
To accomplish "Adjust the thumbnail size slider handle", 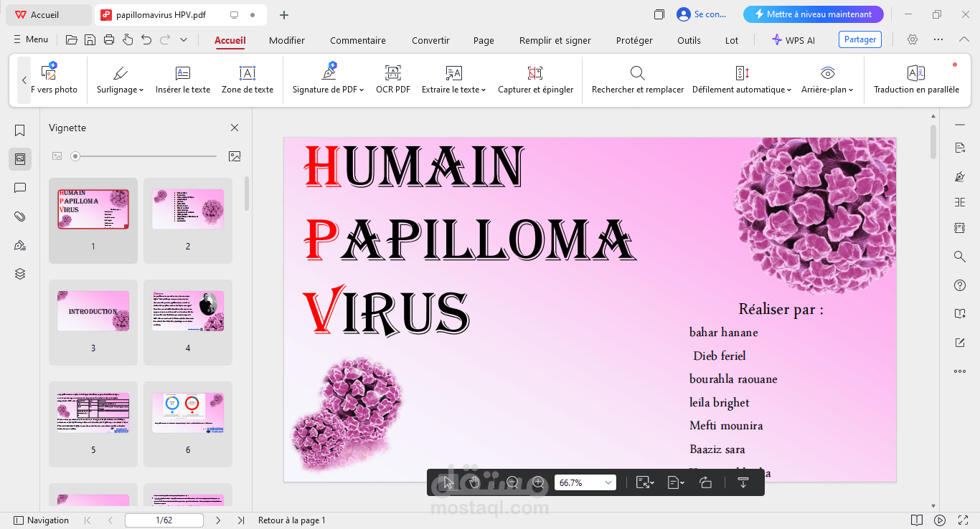I will [x=75, y=156].
